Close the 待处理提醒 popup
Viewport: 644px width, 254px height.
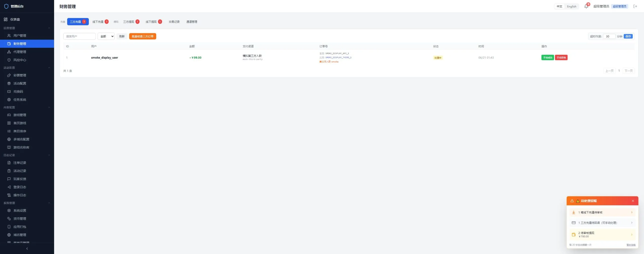[x=633, y=201]
